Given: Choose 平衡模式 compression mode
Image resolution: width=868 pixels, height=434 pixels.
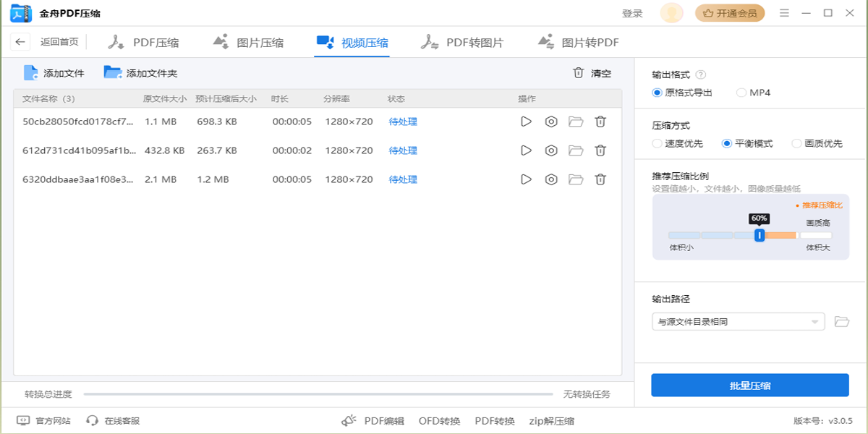Looking at the screenshot, I should pos(747,143).
